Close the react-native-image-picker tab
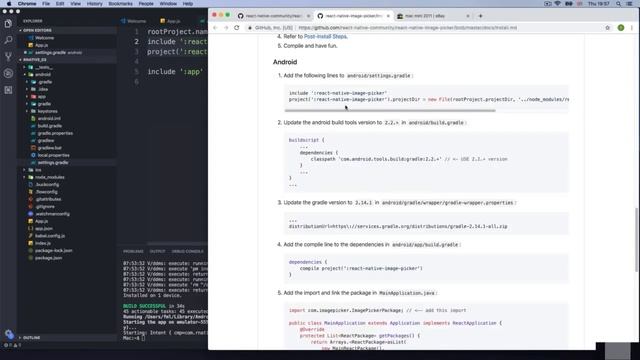 [x=388, y=16]
